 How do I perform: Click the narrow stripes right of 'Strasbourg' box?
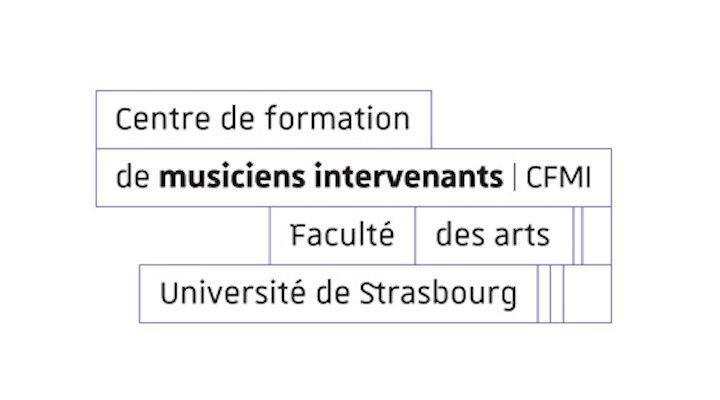(x=551, y=294)
